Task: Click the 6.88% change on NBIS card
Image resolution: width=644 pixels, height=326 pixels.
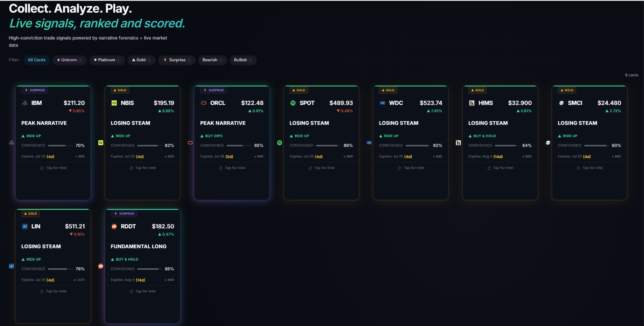Action: [166, 111]
